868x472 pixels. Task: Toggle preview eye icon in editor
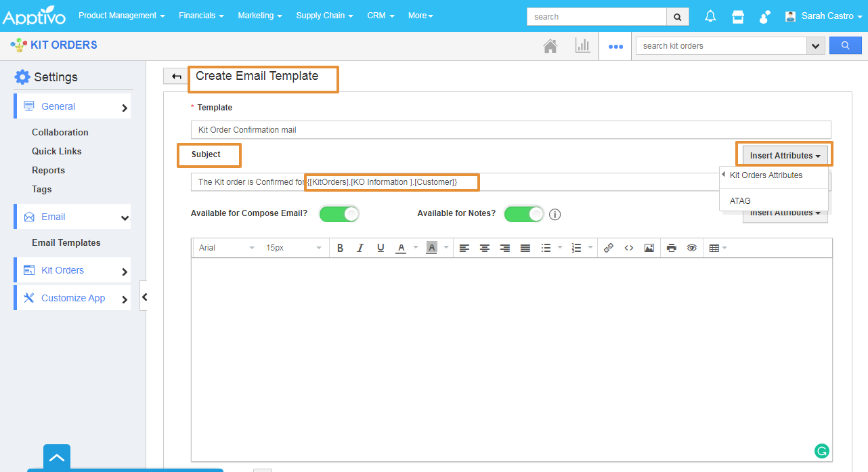pos(691,248)
